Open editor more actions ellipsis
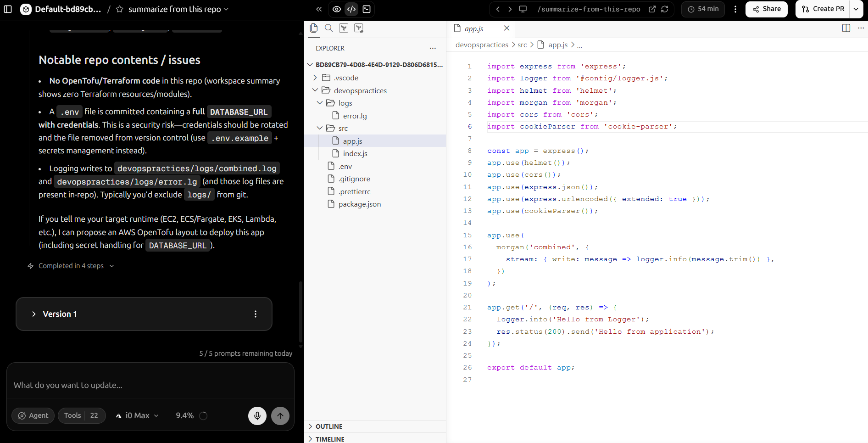 tap(861, 28)
